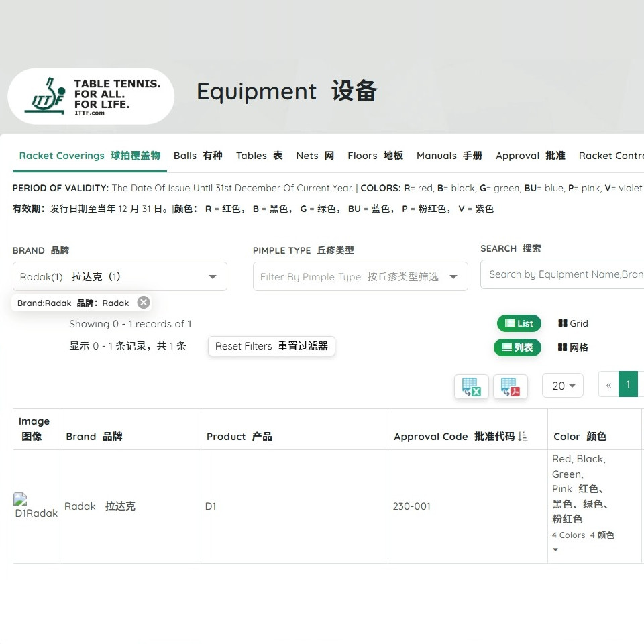Open the Racket Coverings tab
644x644 pixels.
[x=89, y=156]
